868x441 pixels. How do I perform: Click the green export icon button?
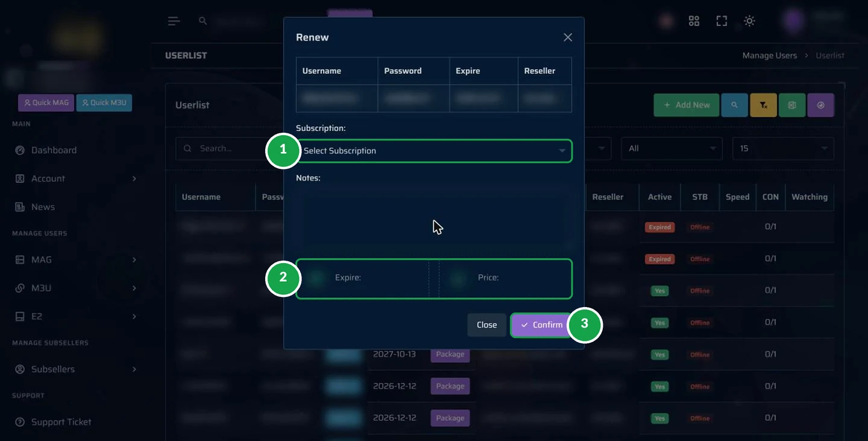[x=792, y=105]
